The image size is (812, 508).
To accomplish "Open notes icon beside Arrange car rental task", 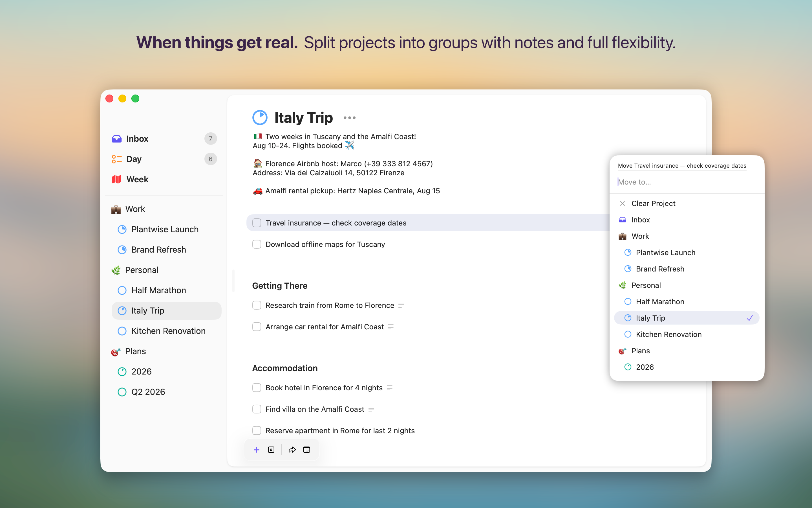I will (x=390, y=327).
